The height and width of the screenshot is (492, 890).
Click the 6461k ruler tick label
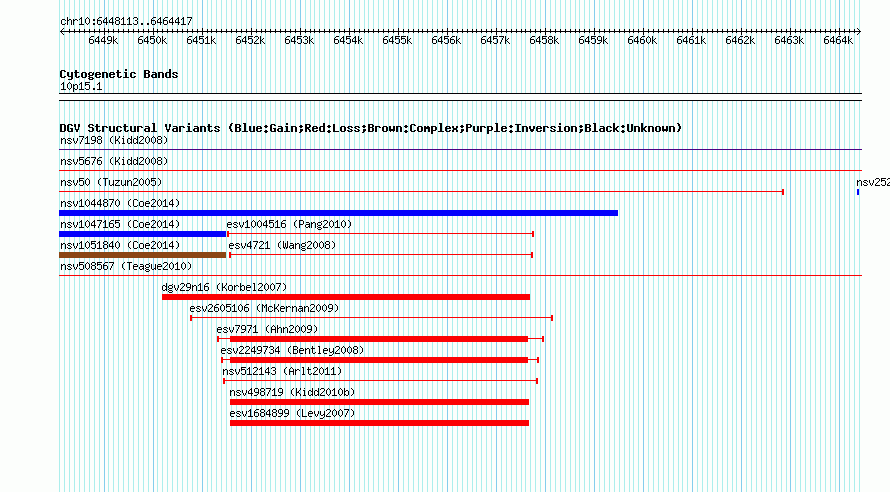point(691,40)
